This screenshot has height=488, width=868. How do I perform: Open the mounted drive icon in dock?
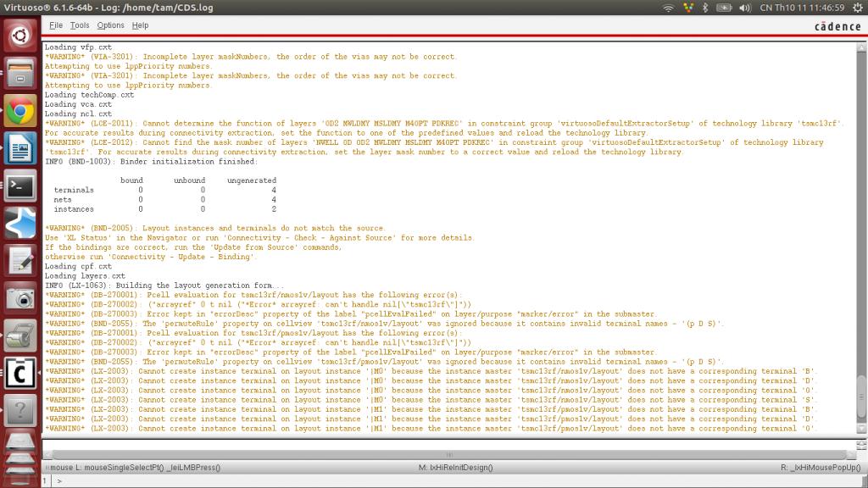coord(20,442)
